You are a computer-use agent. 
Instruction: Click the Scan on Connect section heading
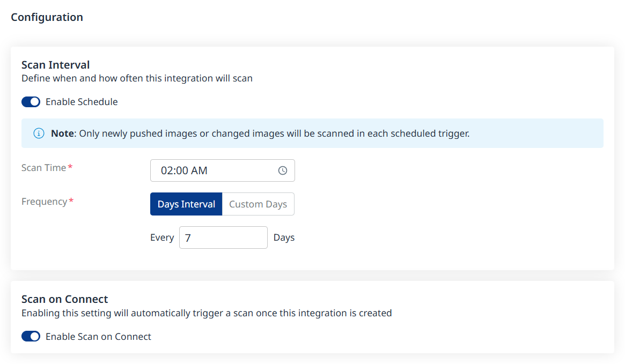click(x=65, y=299)
